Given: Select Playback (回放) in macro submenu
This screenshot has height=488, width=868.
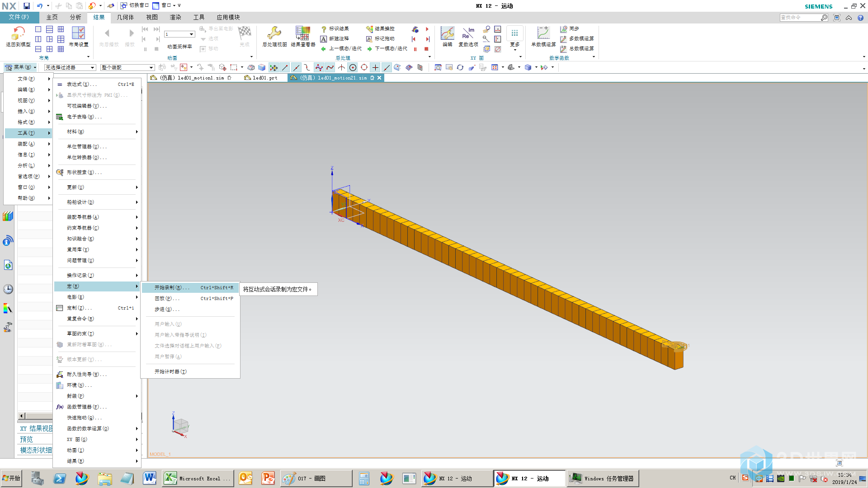Looking at the screenshot, I should [190, 298].
